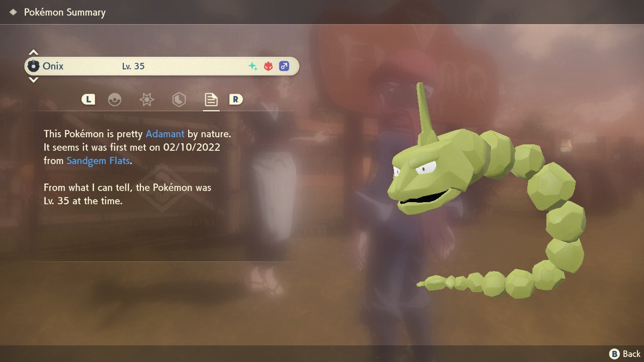Select the previous Pokémon with the up chevron
This screenshot has width=644, height=362.
coord(33,52)
